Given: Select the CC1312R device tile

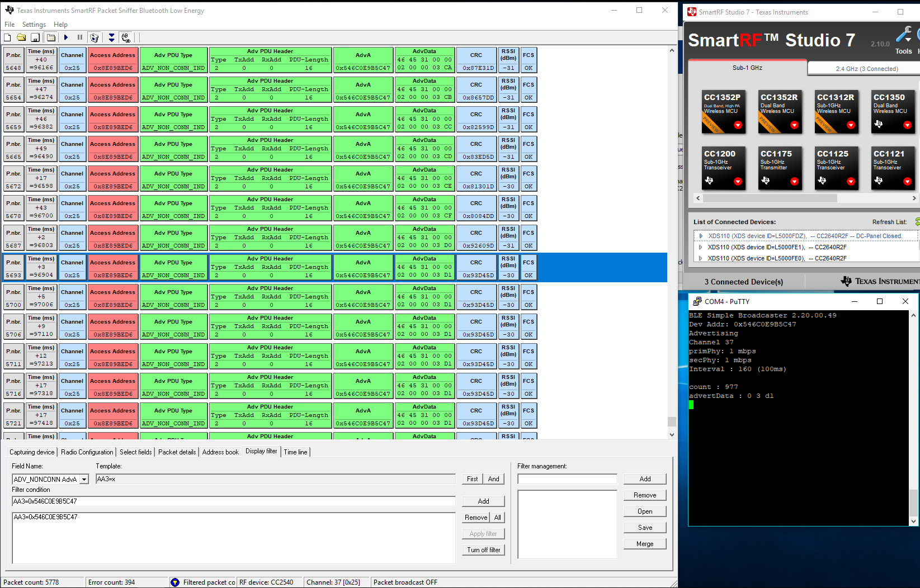Looking at the screenshot, I should tap(836, 112).
